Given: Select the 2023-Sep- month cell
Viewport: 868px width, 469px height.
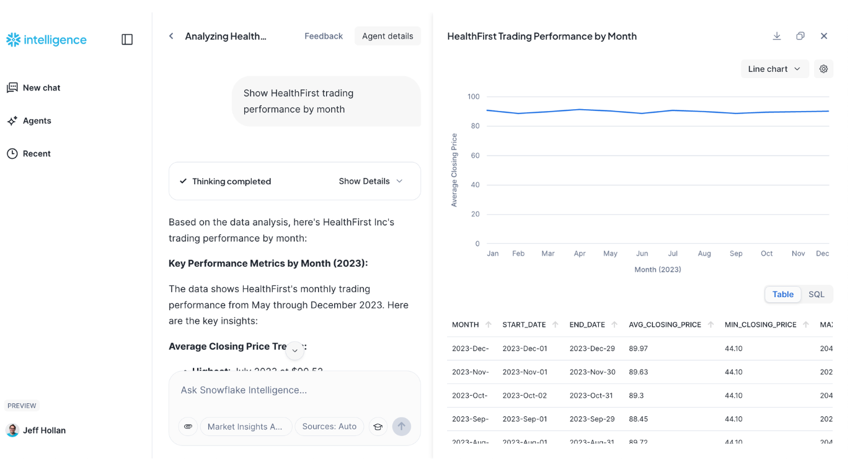Looking at the screenshot, I should [x=471, y=419].
